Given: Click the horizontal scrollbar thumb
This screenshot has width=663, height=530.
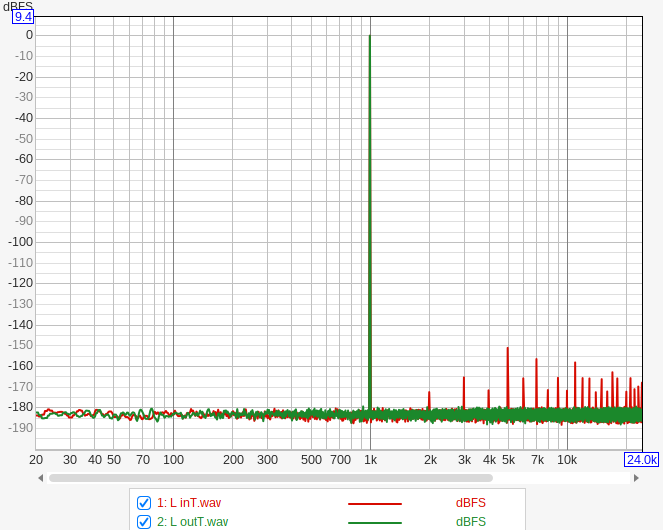Looking at the screenshot, I should [271, 478].
